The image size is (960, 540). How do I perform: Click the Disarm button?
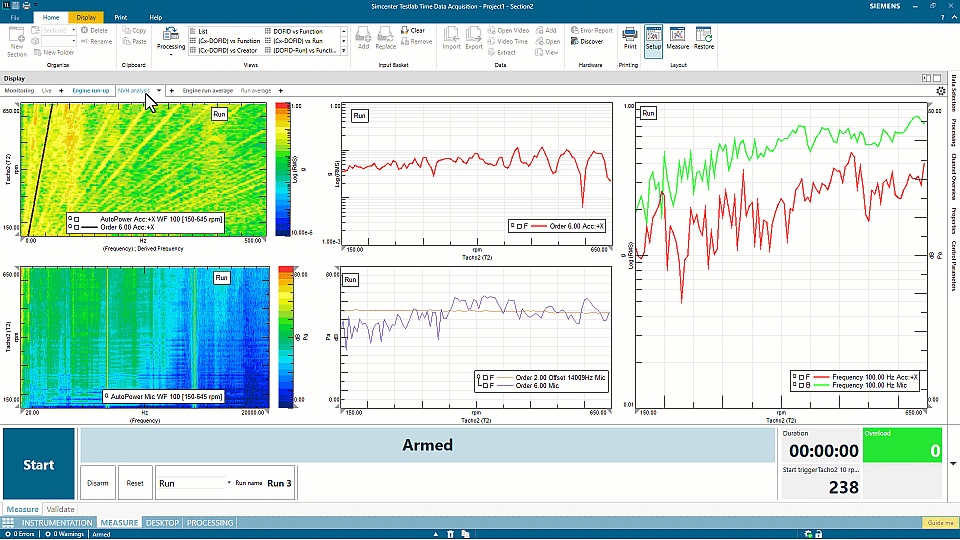click(x=97, y=483)
